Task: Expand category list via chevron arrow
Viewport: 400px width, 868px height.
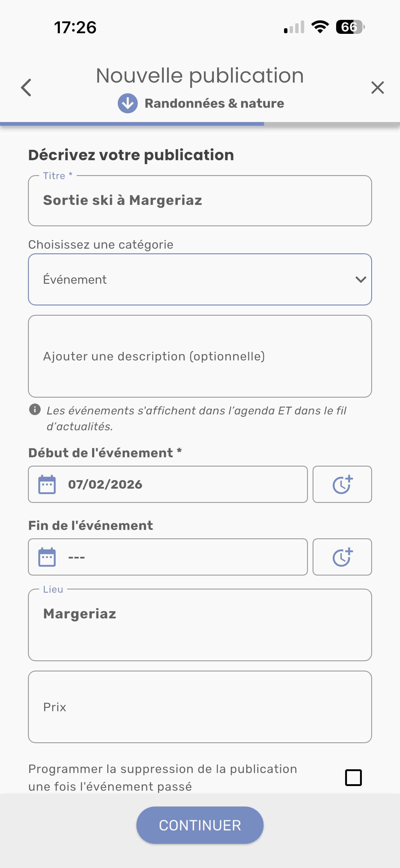Action: coord(361,279)
